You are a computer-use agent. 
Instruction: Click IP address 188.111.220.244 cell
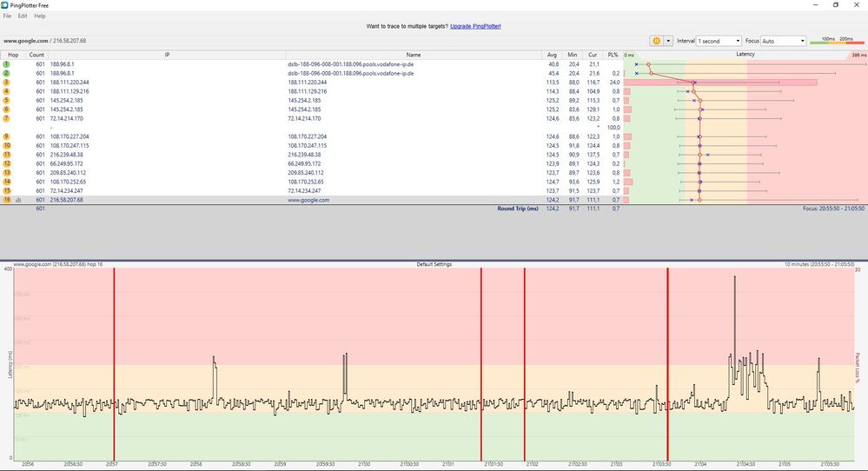pyautogui.click(x=70, y=83)
